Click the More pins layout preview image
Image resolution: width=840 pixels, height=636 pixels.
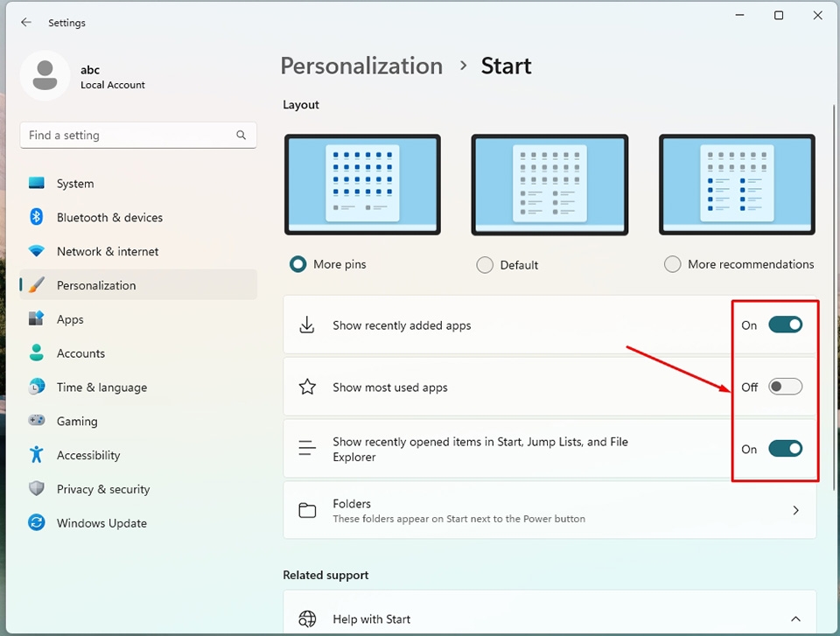pyautogui.click(x=362, y=185)
